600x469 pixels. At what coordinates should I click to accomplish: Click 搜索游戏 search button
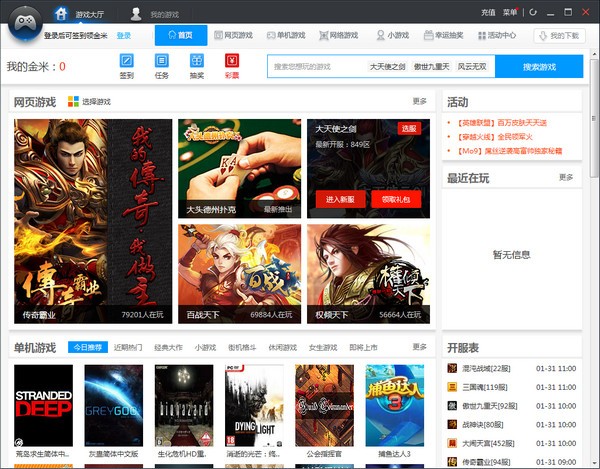539,67
